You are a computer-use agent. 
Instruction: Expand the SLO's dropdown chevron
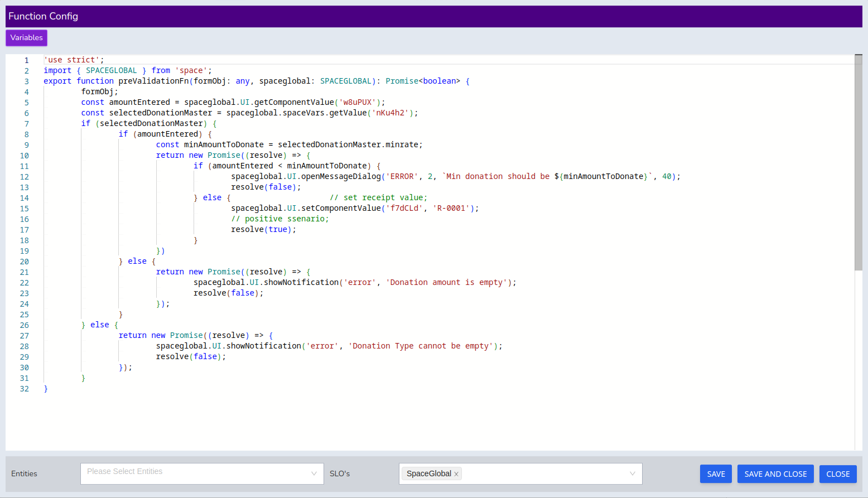pyautogui.click(x=633, y=473)
